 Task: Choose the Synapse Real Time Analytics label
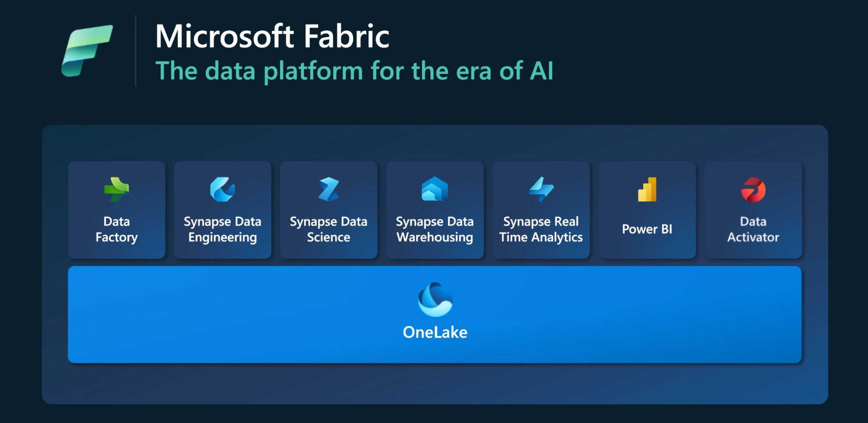click(541, 229)
